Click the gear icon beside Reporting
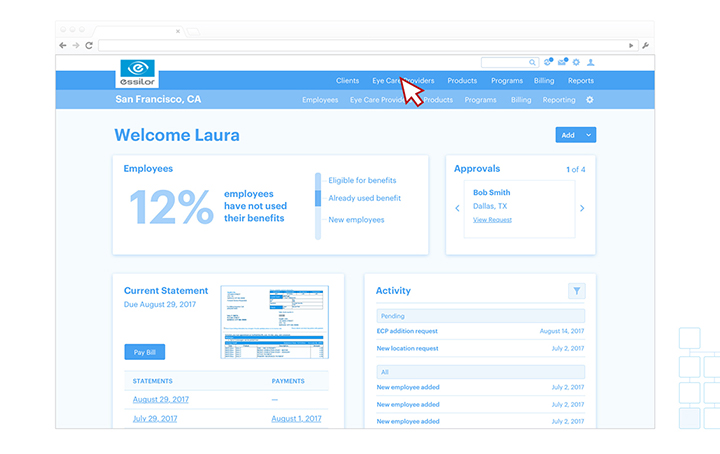Image resolution: width=720 pixels, height=454 pixels. point(589,100)
